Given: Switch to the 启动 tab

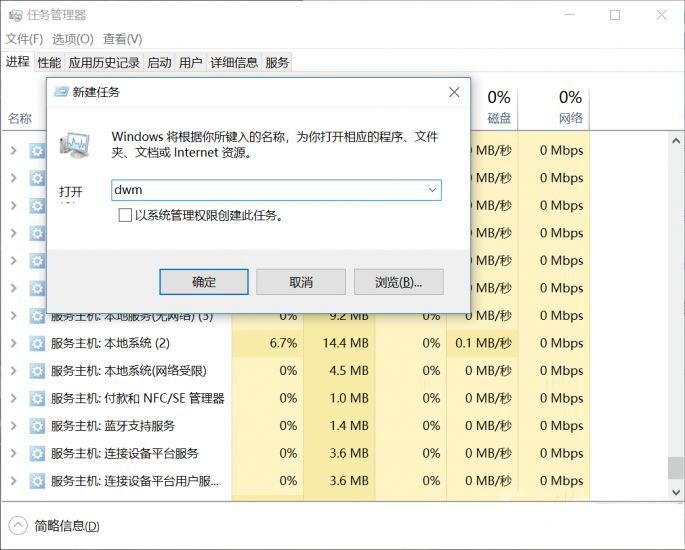Looking at the screenshot, I should coord(159,63).
